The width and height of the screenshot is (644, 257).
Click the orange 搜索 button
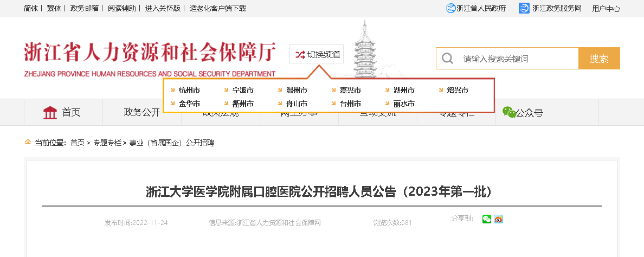(599, 59)
